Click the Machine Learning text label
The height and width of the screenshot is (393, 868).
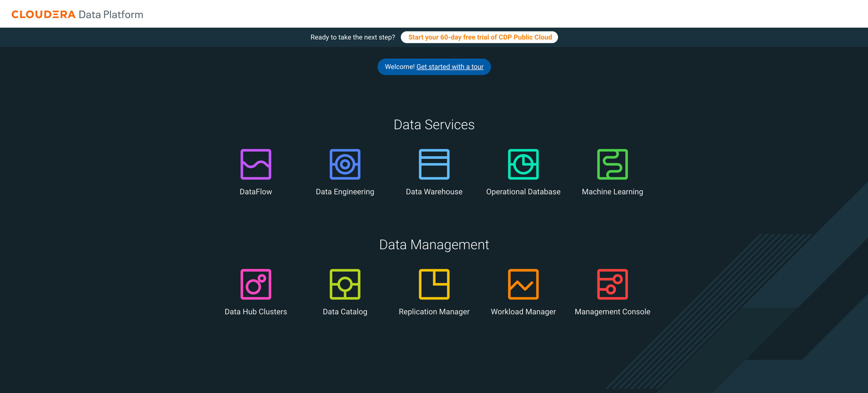tap(612, 192)
